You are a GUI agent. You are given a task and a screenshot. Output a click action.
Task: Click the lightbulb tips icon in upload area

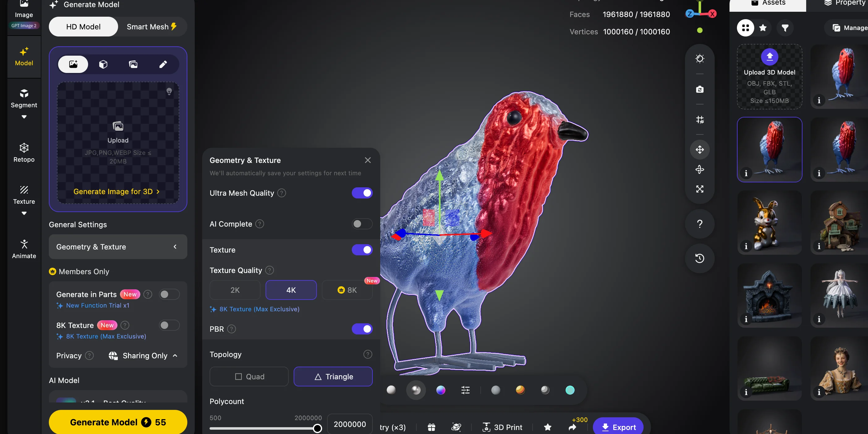[169, 91]
